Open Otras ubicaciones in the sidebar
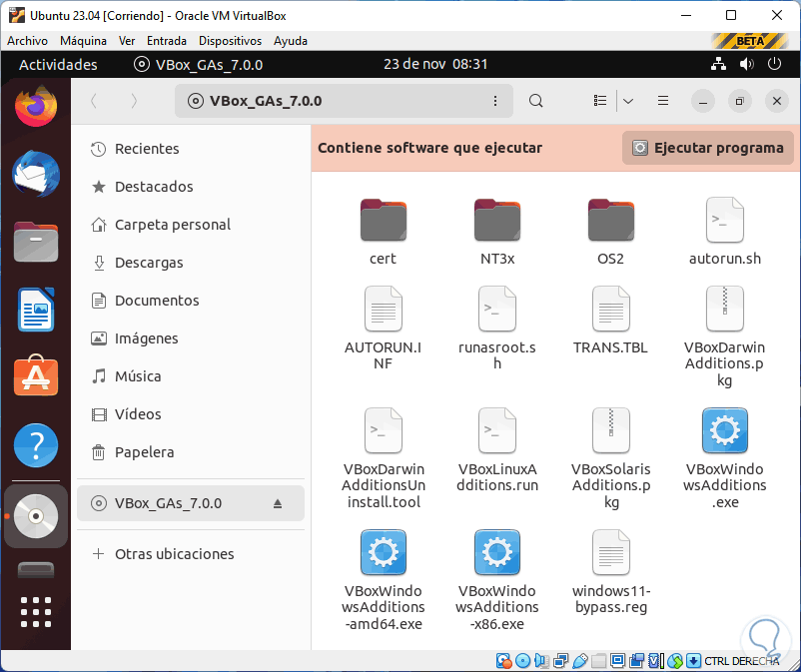 tap(190, 553)
